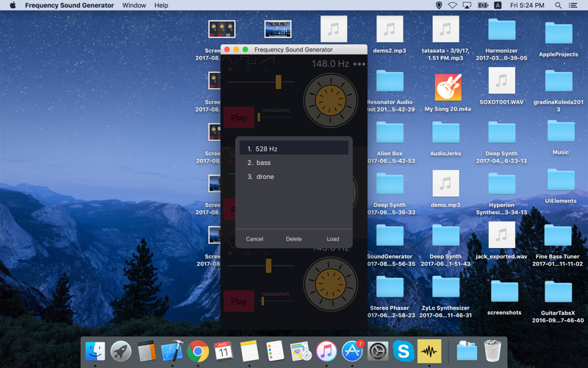Click the bottom oscillator's orange frequency dial
Image resolution: width=588 pixels, height=368 pixels.
(330, 284)
